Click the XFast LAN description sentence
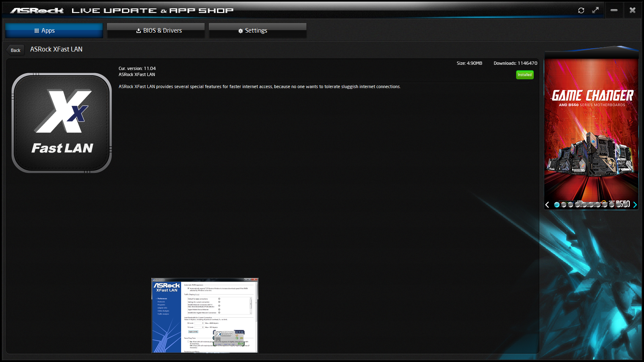Screen dimensions: 644x362 [260, 86]
